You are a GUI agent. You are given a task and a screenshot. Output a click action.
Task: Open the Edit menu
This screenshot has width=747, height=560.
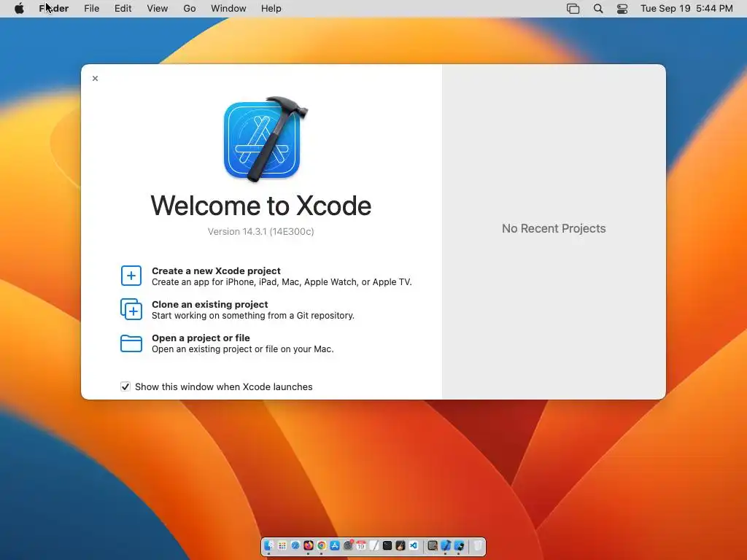click(123, 9)
